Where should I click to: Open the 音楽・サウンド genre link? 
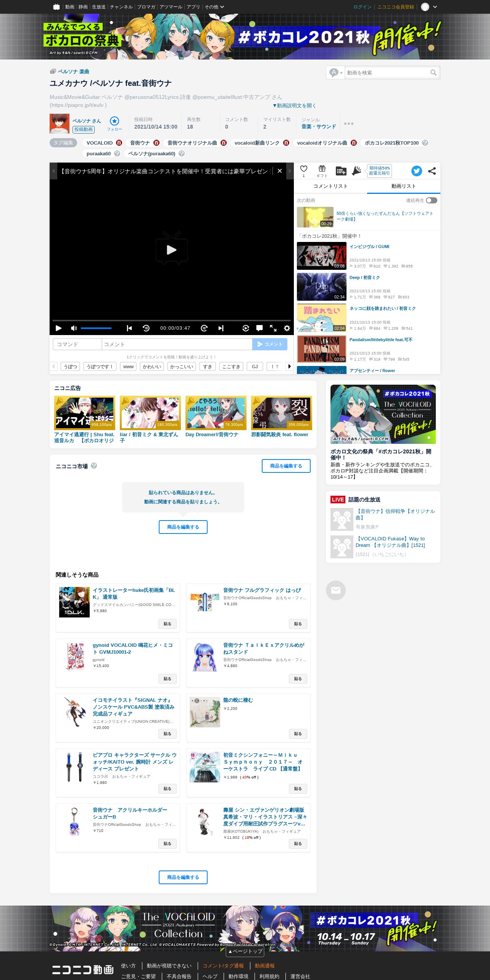pos(319,127)
